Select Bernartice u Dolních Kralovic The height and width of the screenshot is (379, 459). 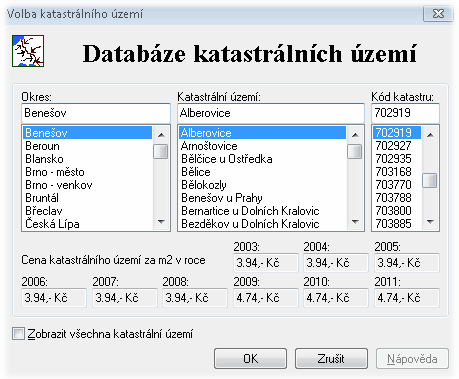262,211
